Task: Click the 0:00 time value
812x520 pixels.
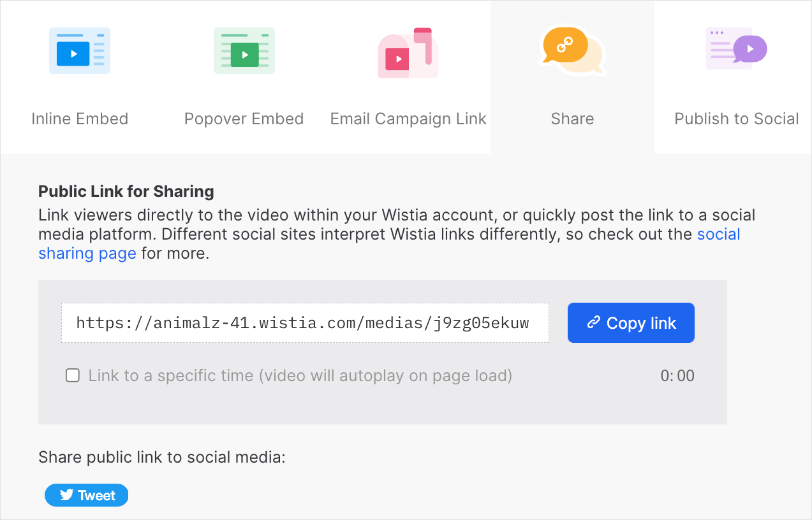Action: [x=677, y=376]
